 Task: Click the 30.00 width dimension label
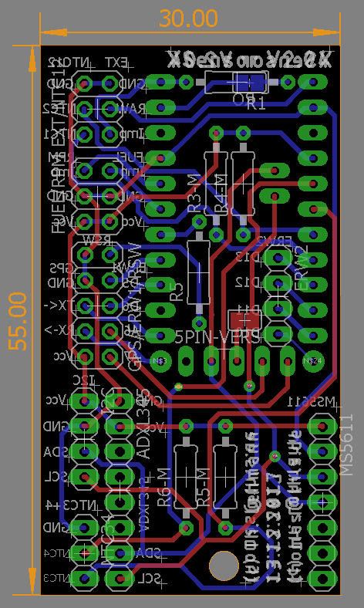point(188,19)
